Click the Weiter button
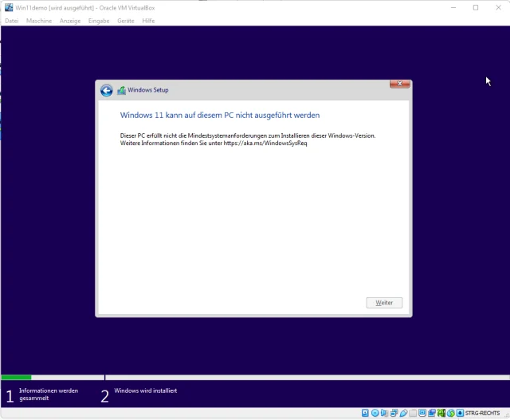Viewport: 510px width, 420px height. [x=384, y=303]
